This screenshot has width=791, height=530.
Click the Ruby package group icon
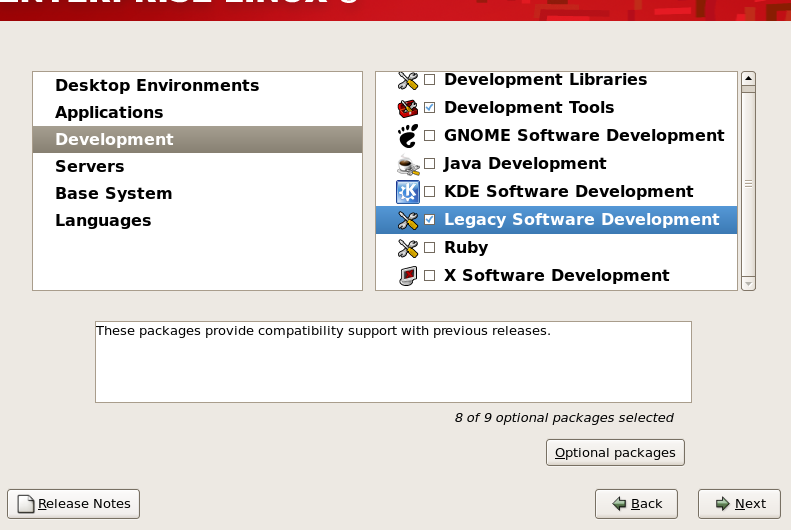point(407,247)
